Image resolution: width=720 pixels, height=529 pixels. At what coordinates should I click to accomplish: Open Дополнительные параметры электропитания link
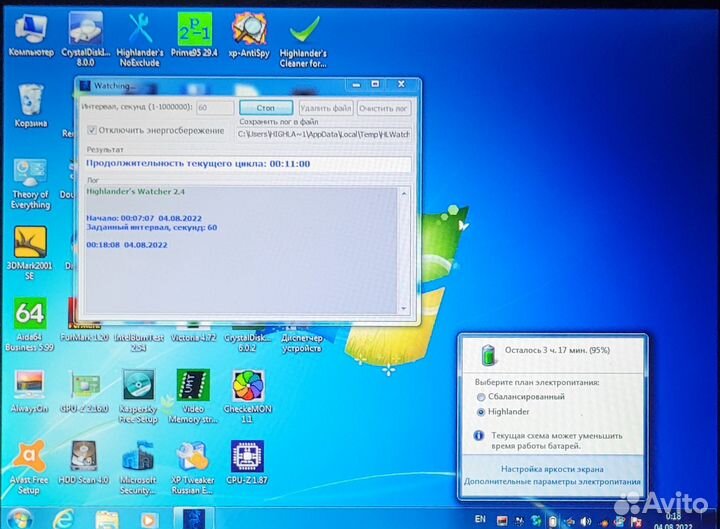552,482
